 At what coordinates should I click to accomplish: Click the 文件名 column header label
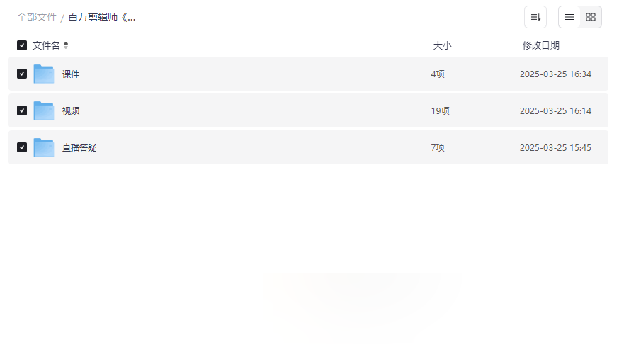[x=46, y=45]
